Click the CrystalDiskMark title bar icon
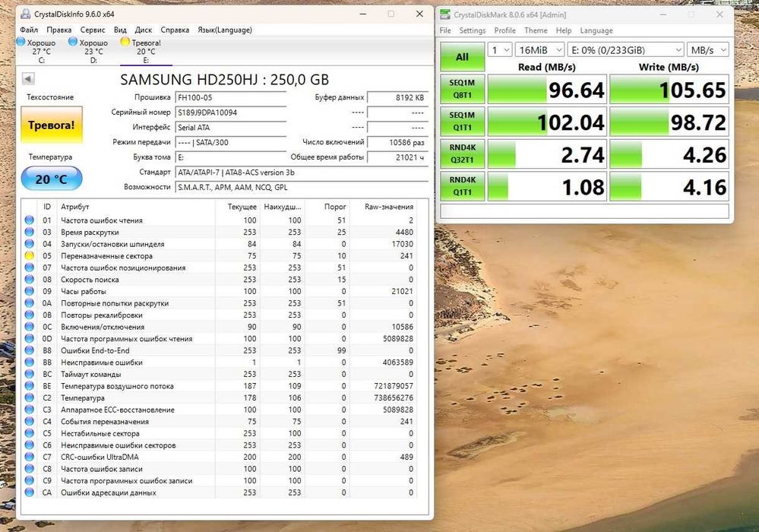Screen dimensions: 759x532 tap(445, 14)
